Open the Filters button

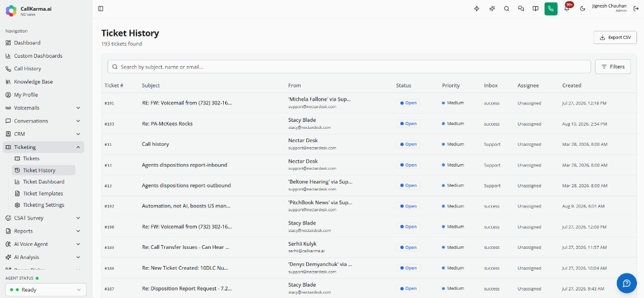[613, 67]
